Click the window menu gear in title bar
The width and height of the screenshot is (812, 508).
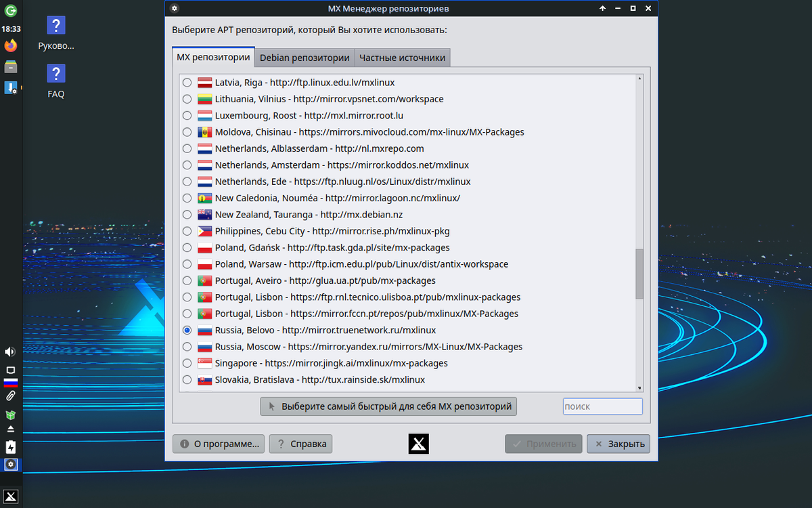[175, 9]
